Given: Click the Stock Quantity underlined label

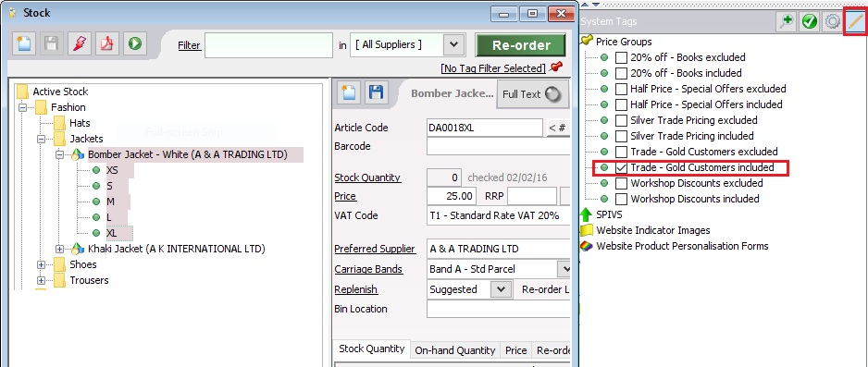Looking at the screenshot, I should 367,178.
